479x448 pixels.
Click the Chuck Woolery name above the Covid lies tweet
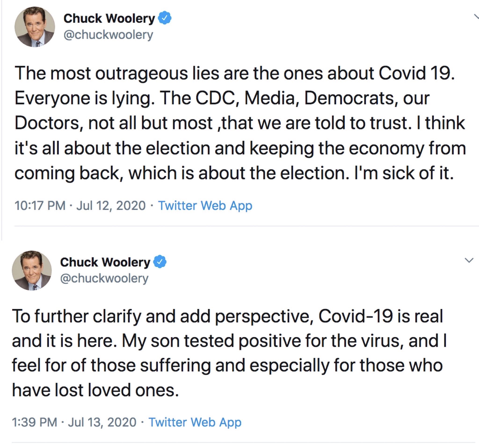pos(109,18)
